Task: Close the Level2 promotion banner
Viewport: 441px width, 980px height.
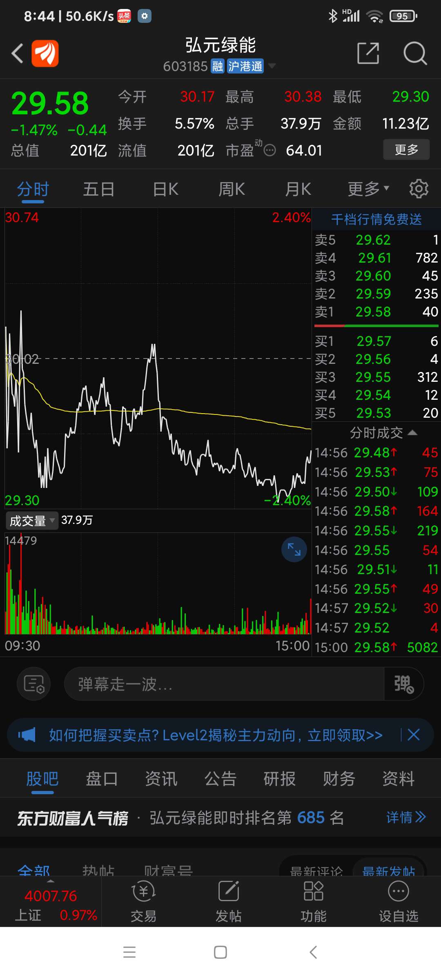Action: [x=414, y=735]
